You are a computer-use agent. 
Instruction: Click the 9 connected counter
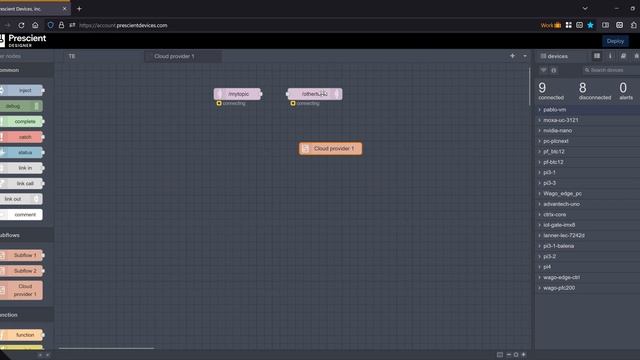click(x=551, y=91)
